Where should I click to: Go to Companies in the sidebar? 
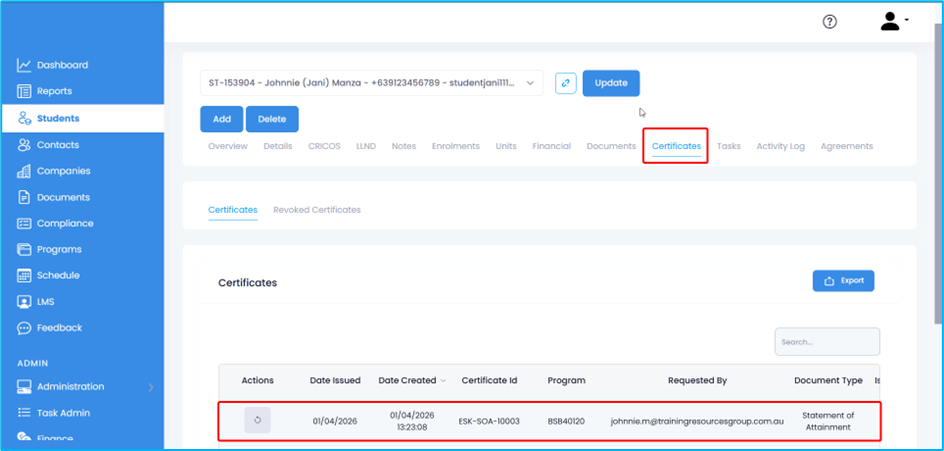63,171
